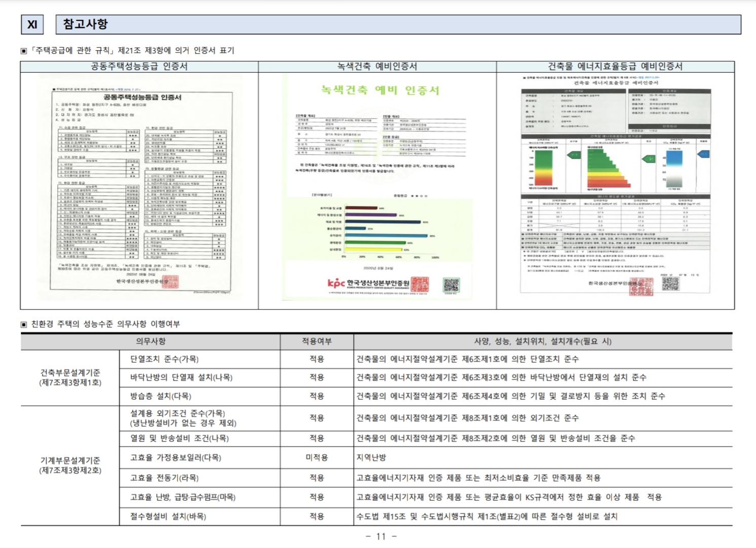756x548 pixels.
Task: Click "적용" in the 설계용 외기조건 준수 row
Action: (x=317, y=418)
